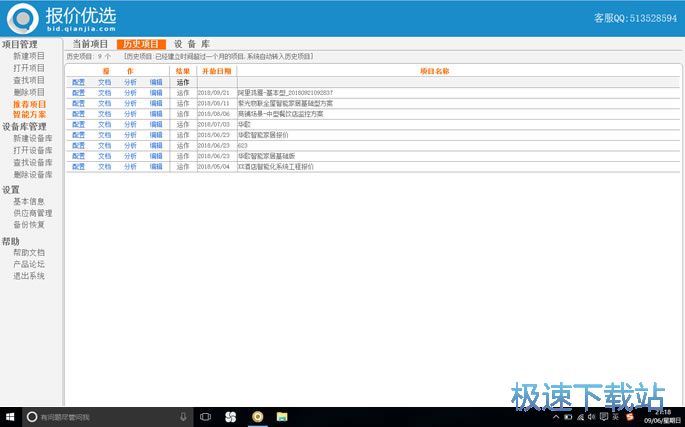Switch to the 设备库 tab

pyautogui.click(x=191, y=44)
